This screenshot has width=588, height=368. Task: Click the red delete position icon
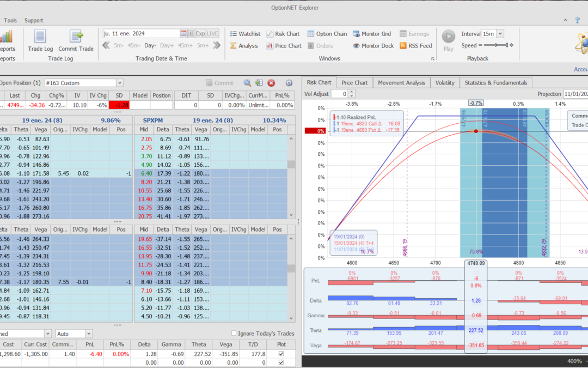tap(271, 83)
